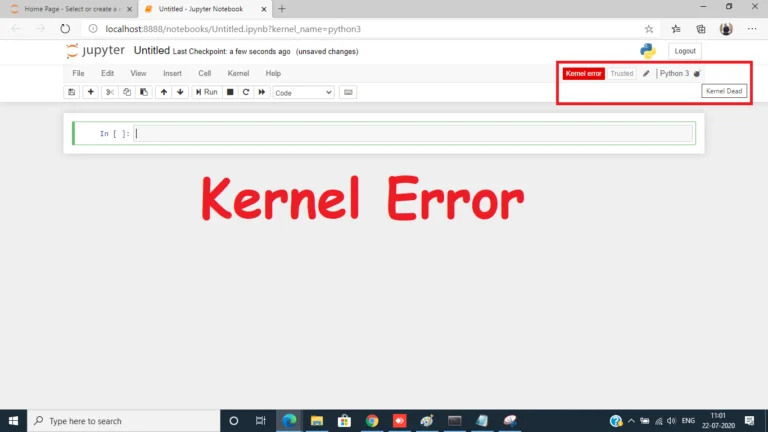This screenshot has width=768, height=432.
Task: Open the Kernel menu
Action: coord(238,73)
